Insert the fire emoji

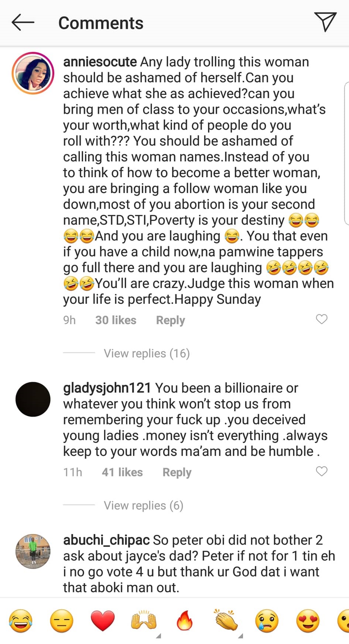pyautogui.click(x=185, y=621)
